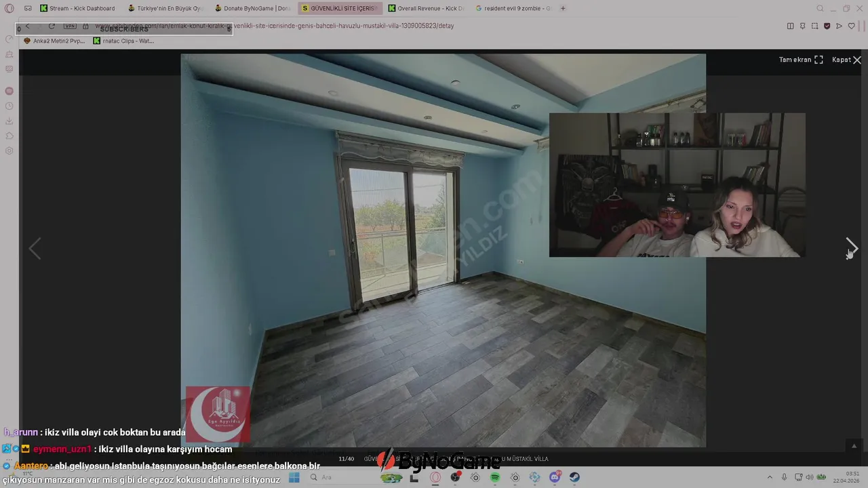Switch to Overall Revenue - Kick tab
868x488 pixels.
coord(427,8)
